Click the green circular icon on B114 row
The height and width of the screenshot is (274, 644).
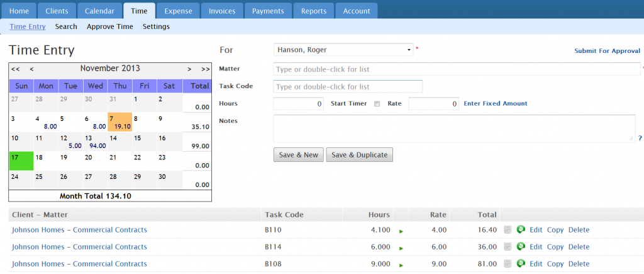point(521,247)
